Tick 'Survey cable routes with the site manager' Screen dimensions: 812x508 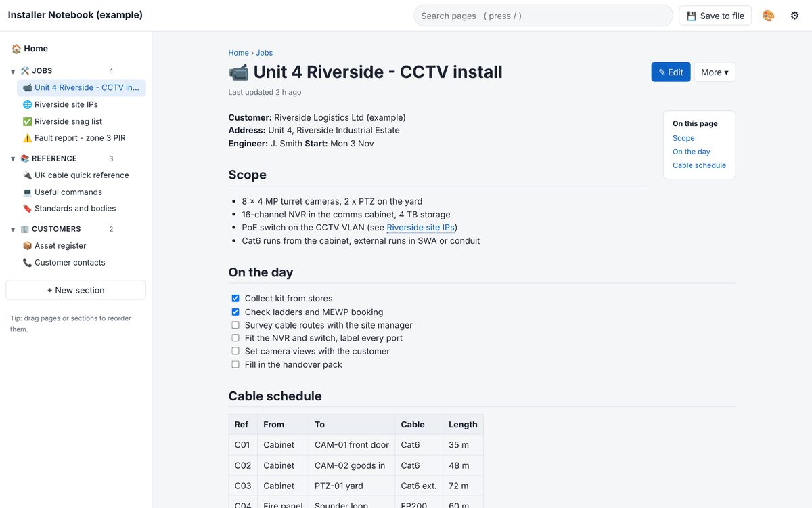click(x=235, y=325)
